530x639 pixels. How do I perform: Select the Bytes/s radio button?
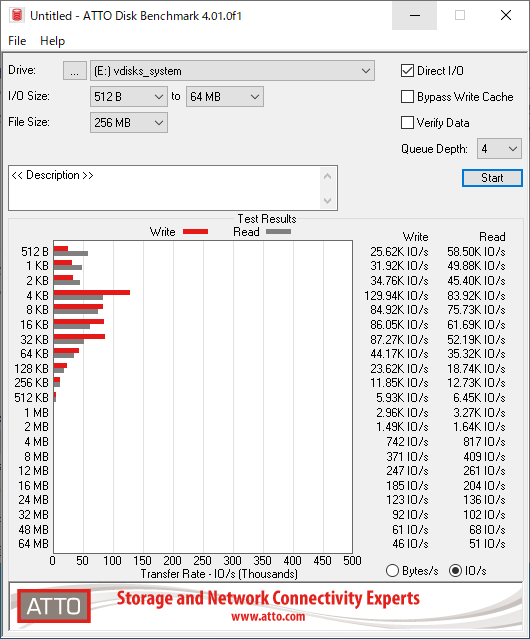(392, 571)
